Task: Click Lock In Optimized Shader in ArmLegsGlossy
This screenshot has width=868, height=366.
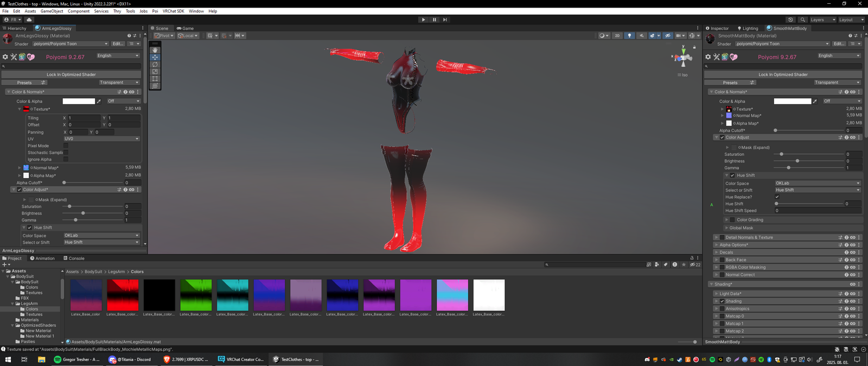Action: (71, 74)
